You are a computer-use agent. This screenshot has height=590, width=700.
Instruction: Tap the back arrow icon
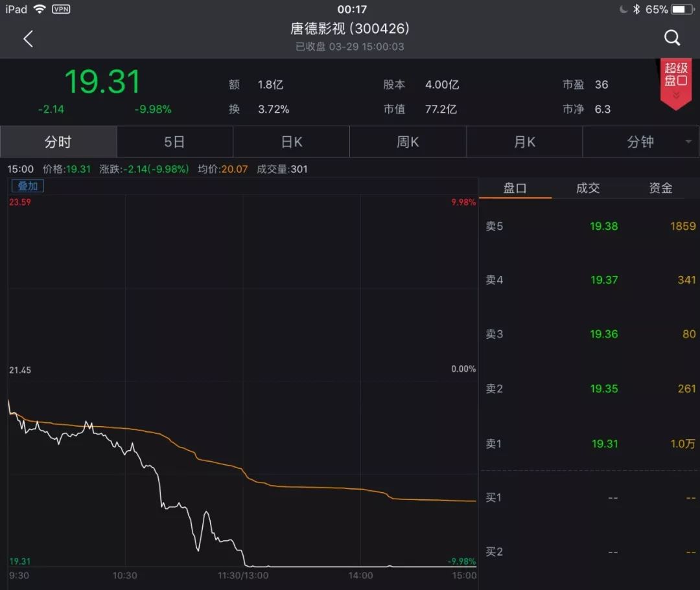[x=28, y=39]
